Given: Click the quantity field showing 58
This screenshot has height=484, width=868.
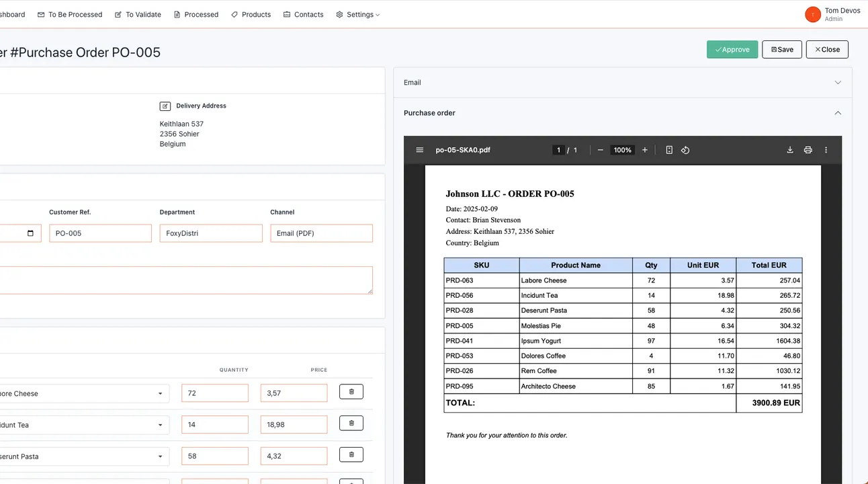Looking at the screenshot, I should (x=215, y=456).
